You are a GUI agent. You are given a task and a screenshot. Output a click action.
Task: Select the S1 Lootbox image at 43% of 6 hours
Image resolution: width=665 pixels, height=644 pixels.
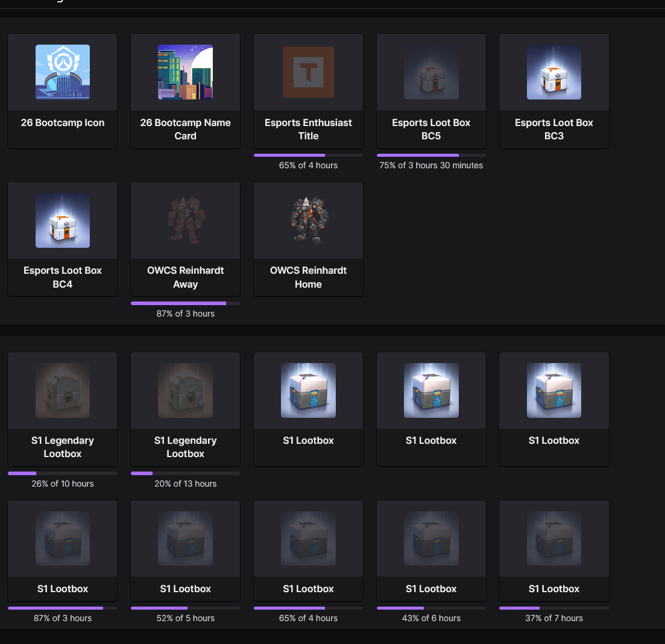(431, 538)
